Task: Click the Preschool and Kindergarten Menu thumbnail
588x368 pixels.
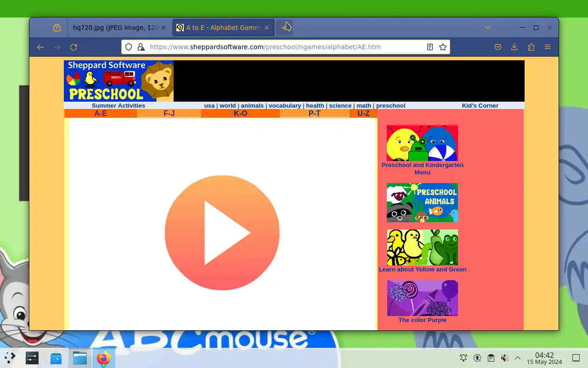Action: (x=422, y=143)
